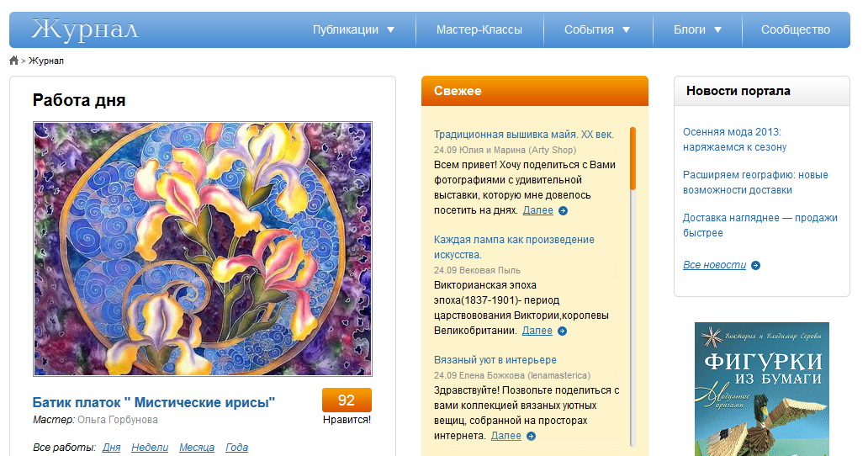Image resolution: width=868 pixels, height=456 pixels.
Task: Click arrow icon after Великобритании Далее link
Action: coord(562,331)
